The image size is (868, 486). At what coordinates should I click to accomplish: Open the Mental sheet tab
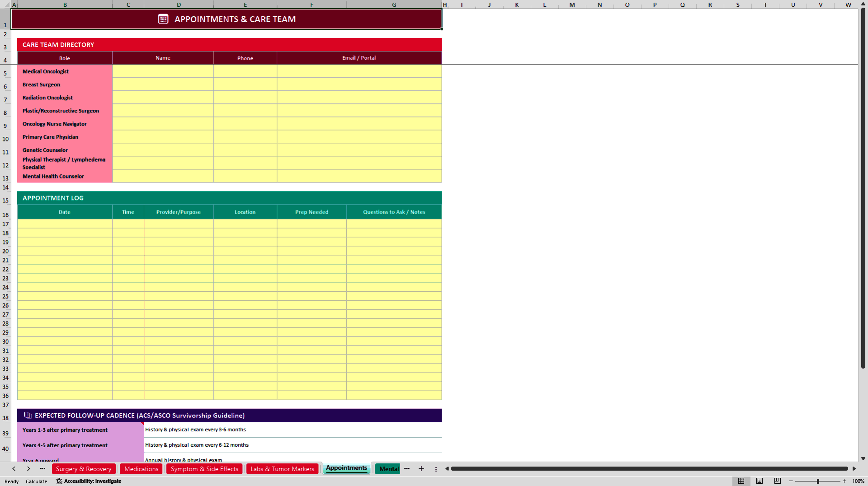(x=388, y=469)
